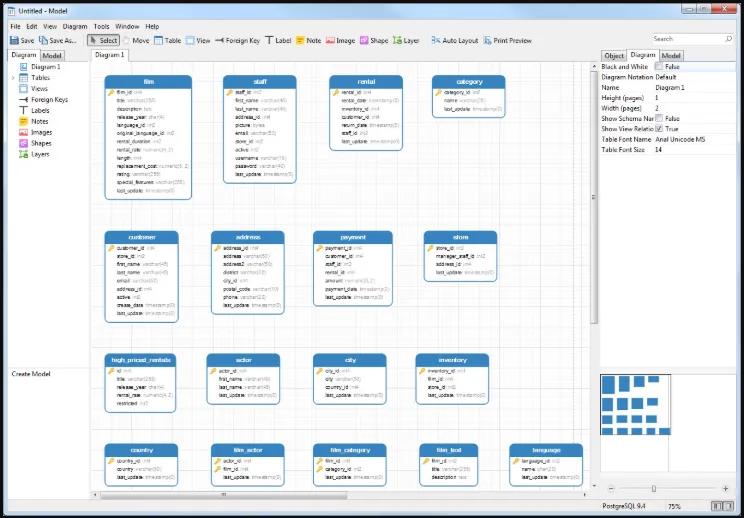744x518 pixels.
Task: Click the Save toolbar button
Action: [x=22, y=40]
